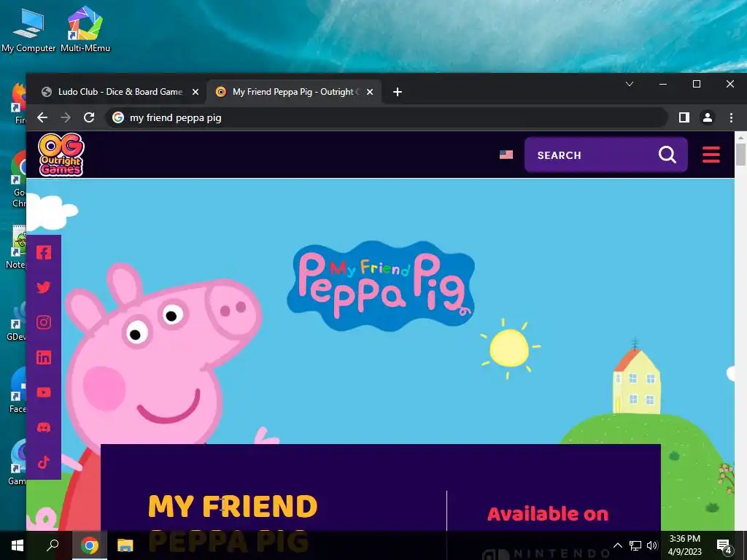Reload the current page

(89, 117)
